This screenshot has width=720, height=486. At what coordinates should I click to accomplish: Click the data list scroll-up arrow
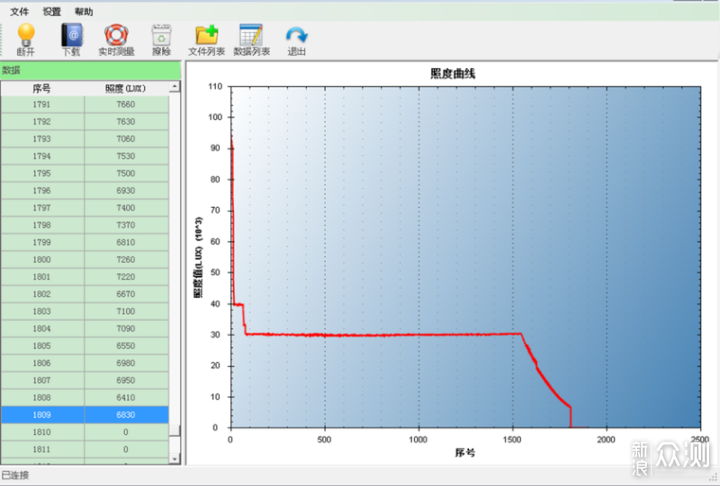click(x=174, y=87)
